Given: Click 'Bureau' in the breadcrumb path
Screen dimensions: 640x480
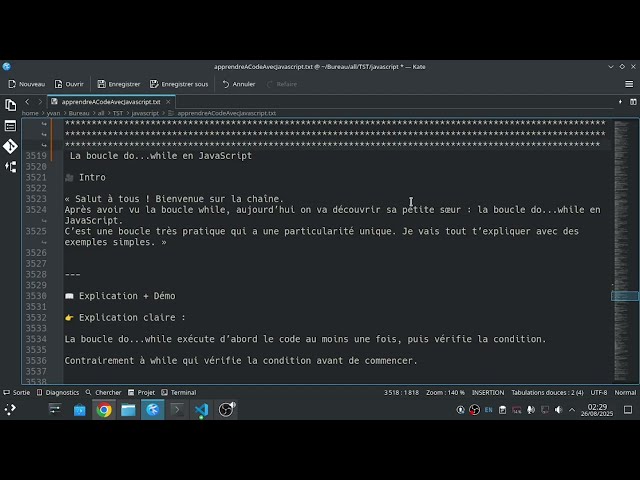Looking at the screenshot, I should [x=79, y=113].
